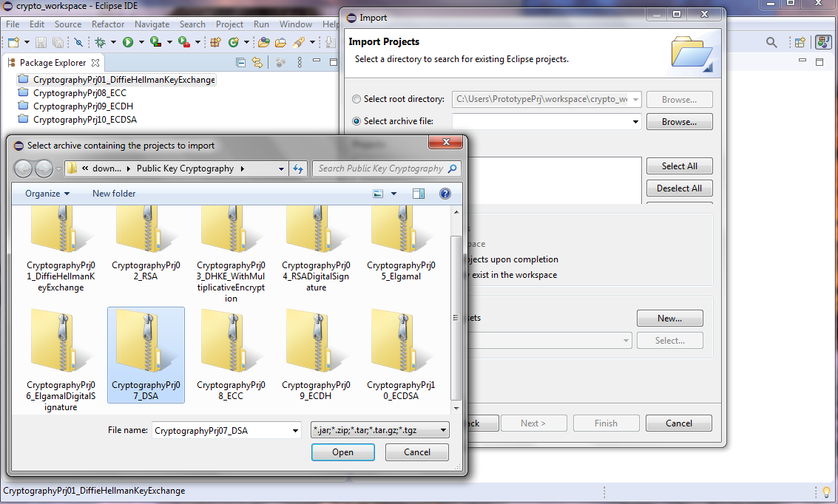This screenshot has height=504, width=838.
Task: Click the Search flashlight toolbar icon
Action: [299, 42]
